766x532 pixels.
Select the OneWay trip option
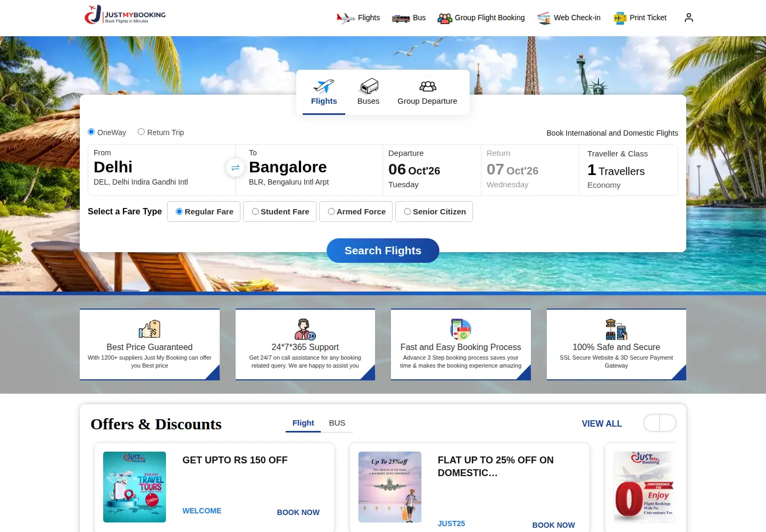pyautogui.click(x=91, y=132)
